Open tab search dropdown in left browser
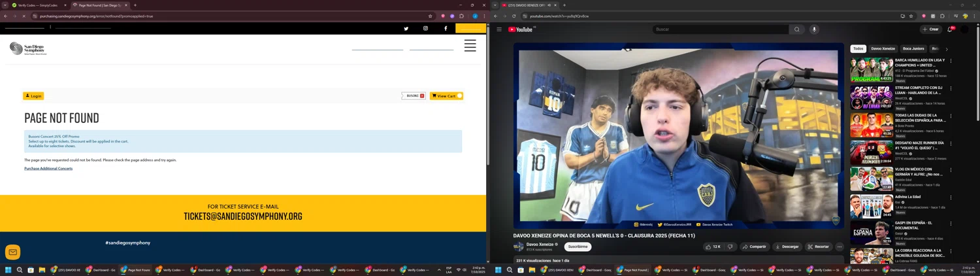 pos(5,5)
